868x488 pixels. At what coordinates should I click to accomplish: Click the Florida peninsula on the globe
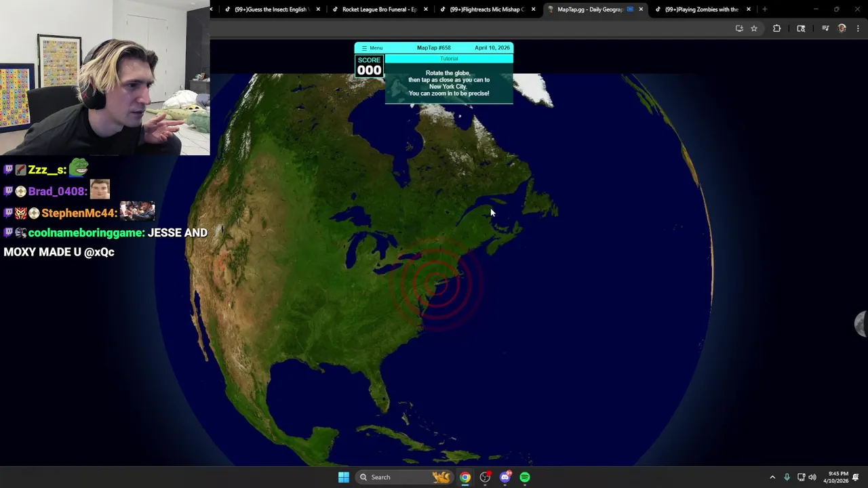378,386
